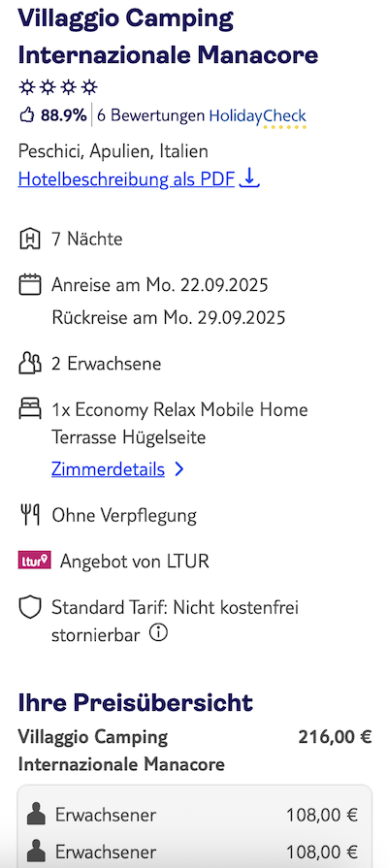Click the LTUR logo badge

pyautogui.click(x=34, y=561)
